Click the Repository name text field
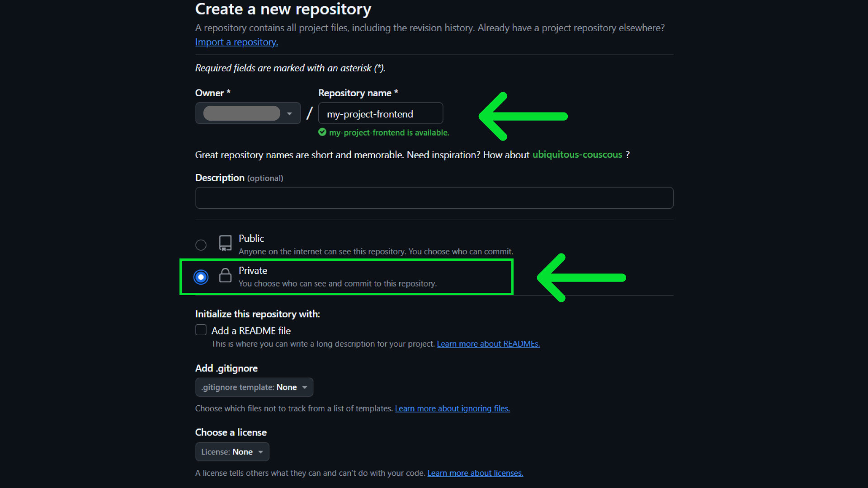 pos(380,113)
